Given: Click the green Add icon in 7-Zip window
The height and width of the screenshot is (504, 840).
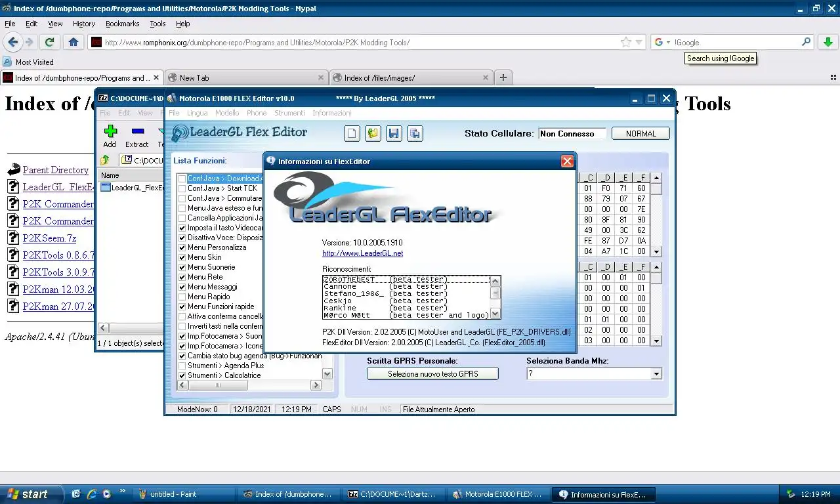Looking at the screenshot, I should coord(110,131).
